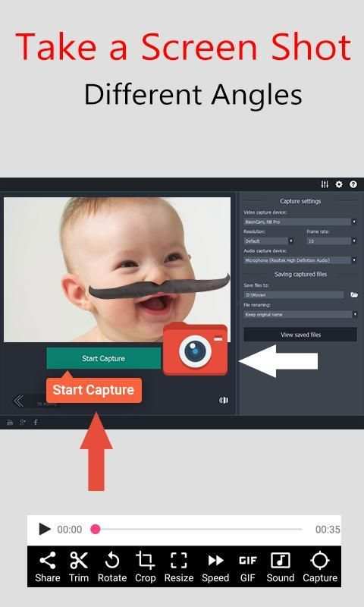Open the Speed fast-forward tool

(x=215, y=567)
